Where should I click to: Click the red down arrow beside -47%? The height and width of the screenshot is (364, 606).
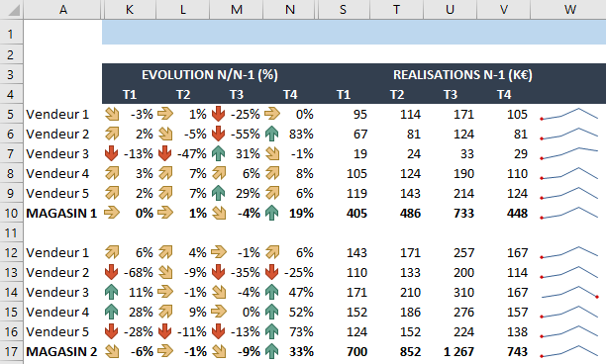pos(165,153)
